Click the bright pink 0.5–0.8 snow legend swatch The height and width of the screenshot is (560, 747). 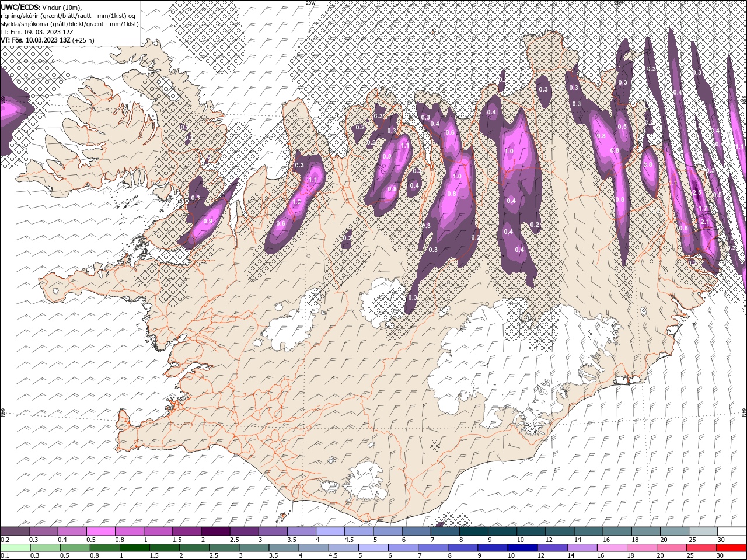tap(100, 531)
